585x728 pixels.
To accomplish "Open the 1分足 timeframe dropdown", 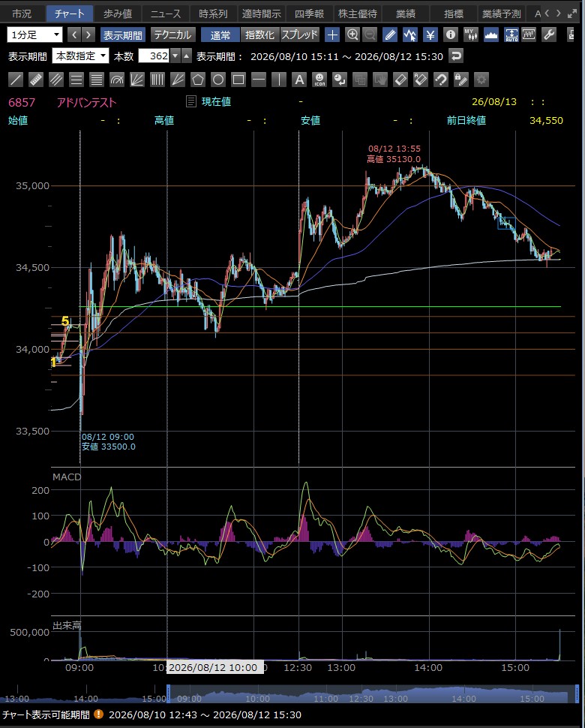I will click(34, 35).
